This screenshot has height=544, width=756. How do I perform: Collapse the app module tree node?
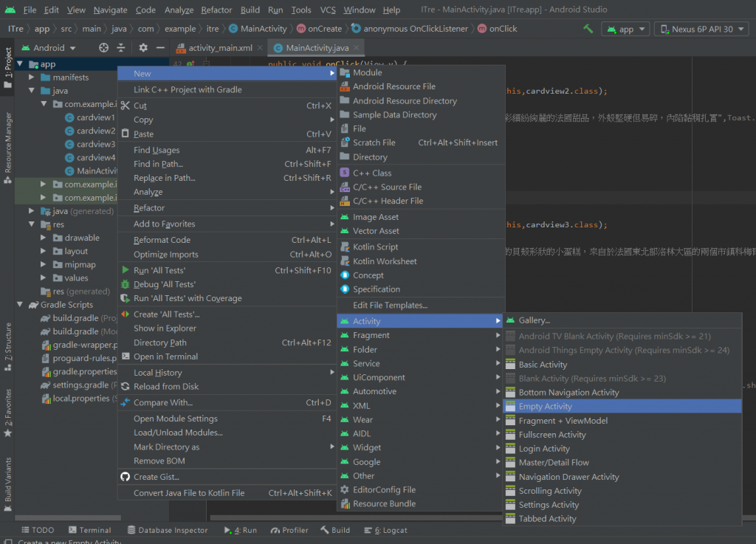[x=20, y=63]
